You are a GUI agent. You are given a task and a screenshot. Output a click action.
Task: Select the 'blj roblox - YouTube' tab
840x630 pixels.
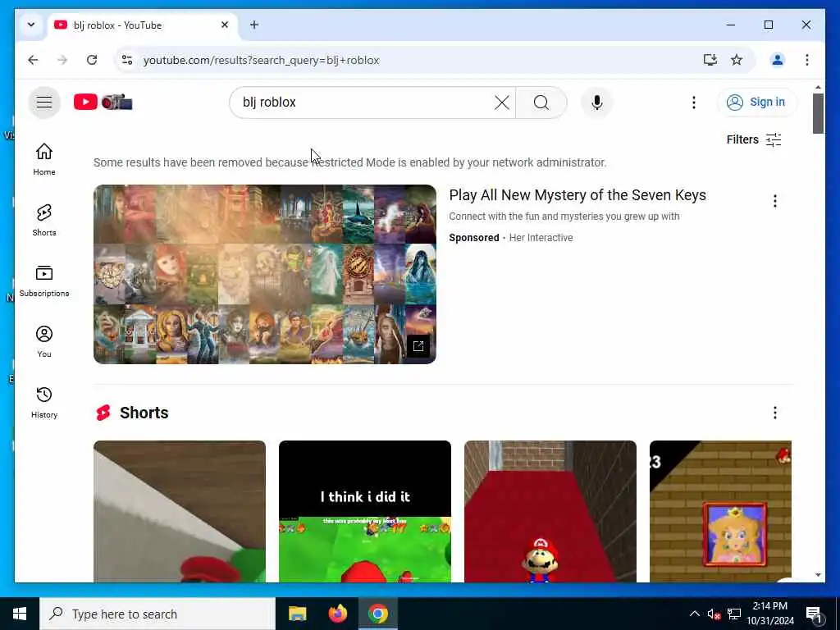point(143,25)
